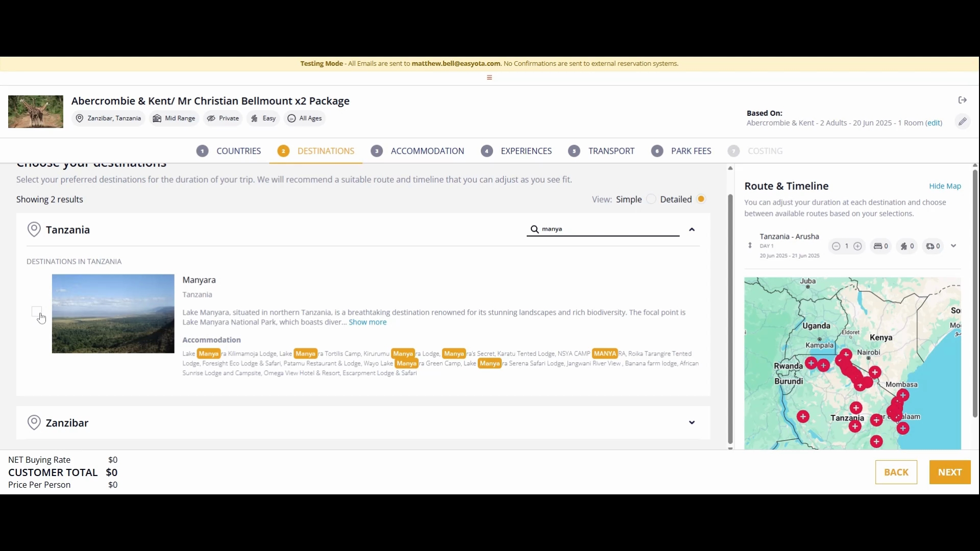Viewport: 980px width, 551px height.
Task: Decrease nights with the minus icon for Arusha
Action: click(836, 246)
